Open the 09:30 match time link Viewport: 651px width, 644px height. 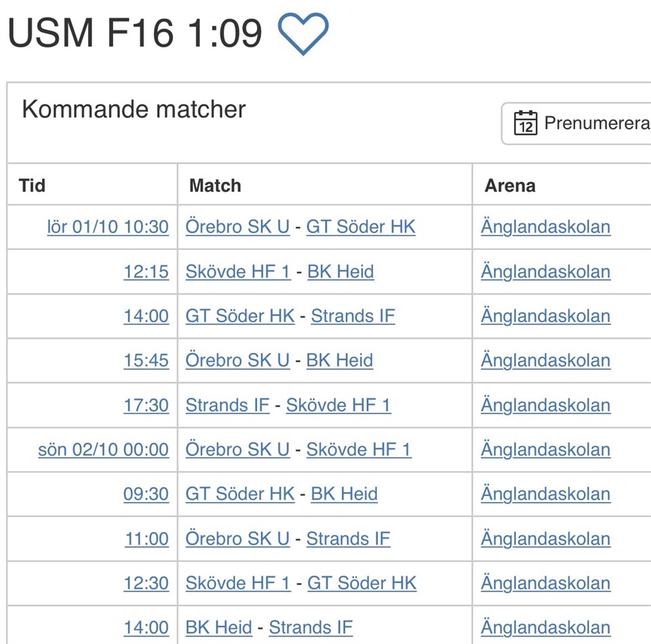click(146, 494)
